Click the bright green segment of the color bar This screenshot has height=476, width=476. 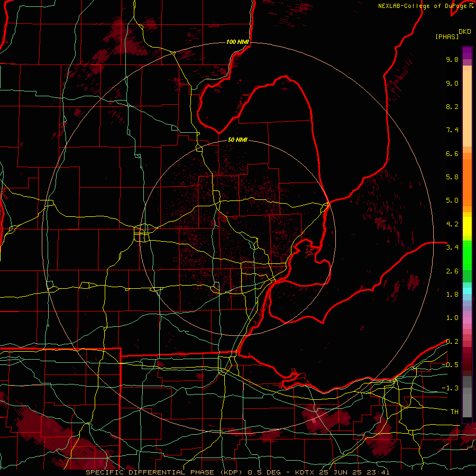(x=467, y=255)
